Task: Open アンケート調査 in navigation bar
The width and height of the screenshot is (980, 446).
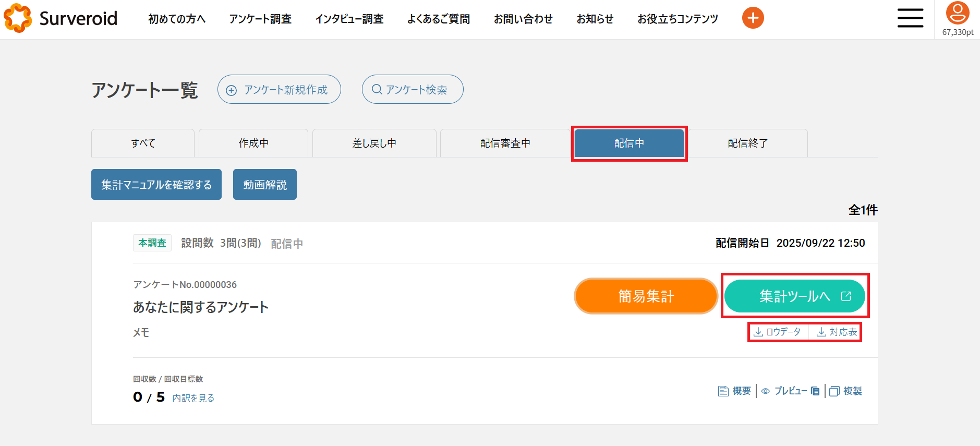Action: [260, 19]
